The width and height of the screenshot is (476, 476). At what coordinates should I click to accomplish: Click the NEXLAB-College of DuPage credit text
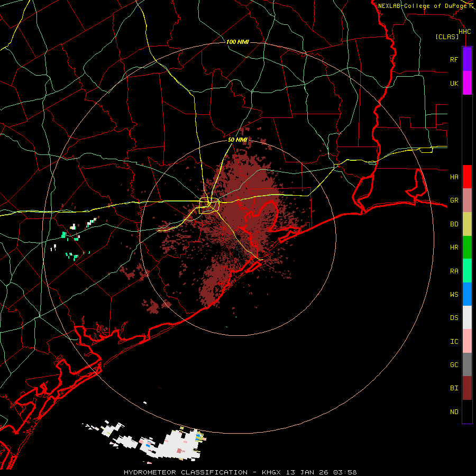(422, 6)
